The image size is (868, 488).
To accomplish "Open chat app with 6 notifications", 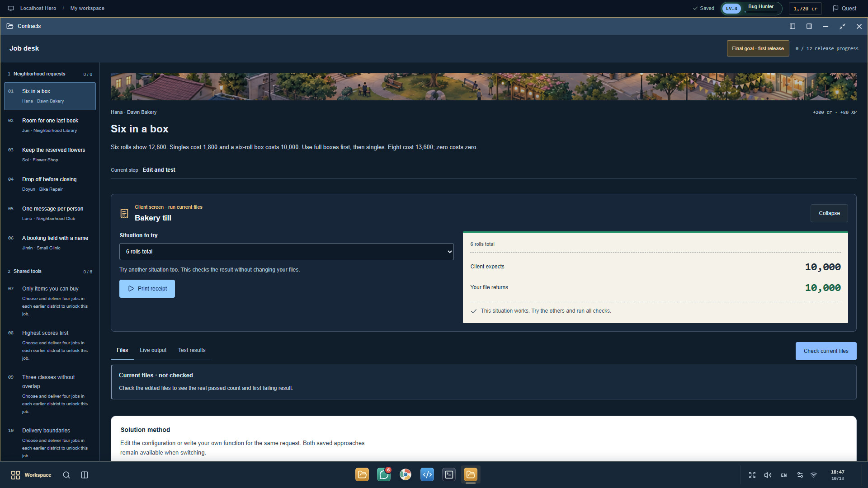I will pos(384,474).
